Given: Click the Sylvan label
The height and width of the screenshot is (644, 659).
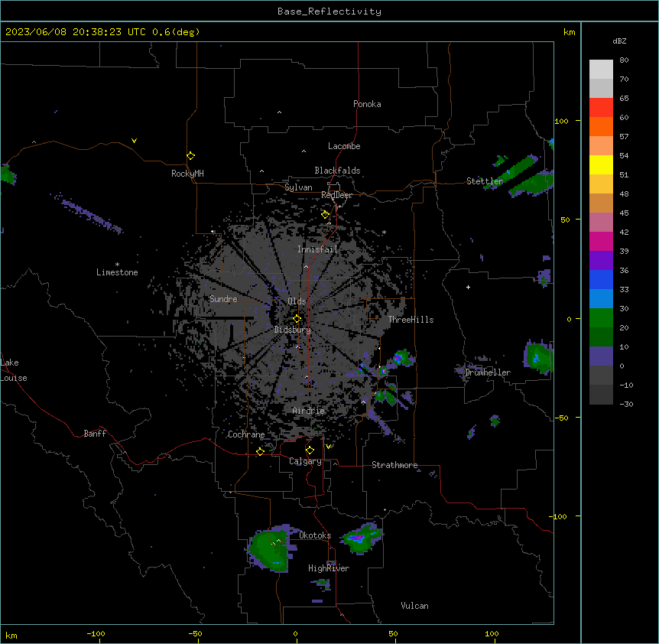Looking at the screenshot, I should (298, 187).
